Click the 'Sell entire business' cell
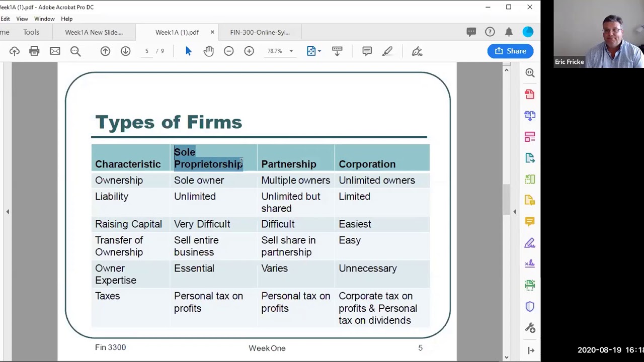Image resolution: width=644 pixels, height=362 pixels. pyautogui.click(x=196, y=246)
